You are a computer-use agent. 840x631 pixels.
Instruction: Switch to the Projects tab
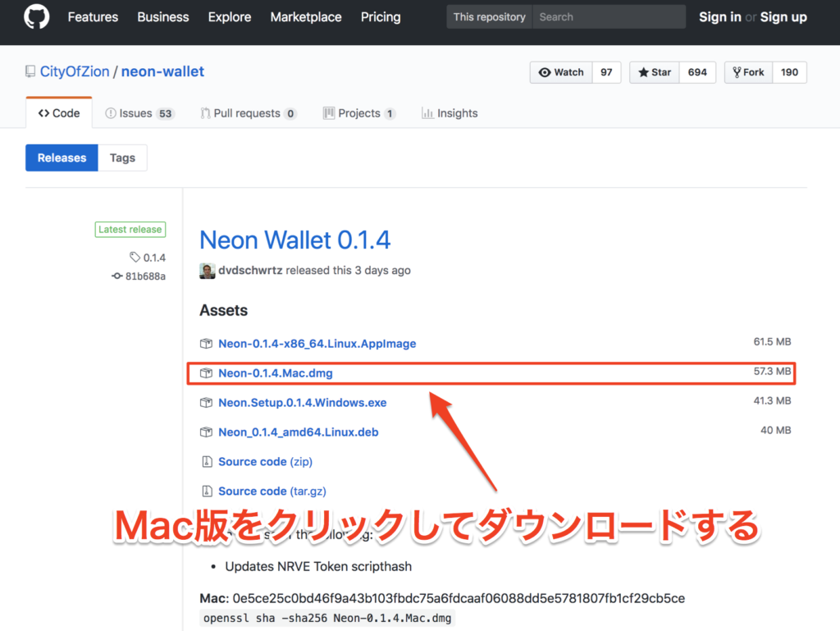click(359, 113)
